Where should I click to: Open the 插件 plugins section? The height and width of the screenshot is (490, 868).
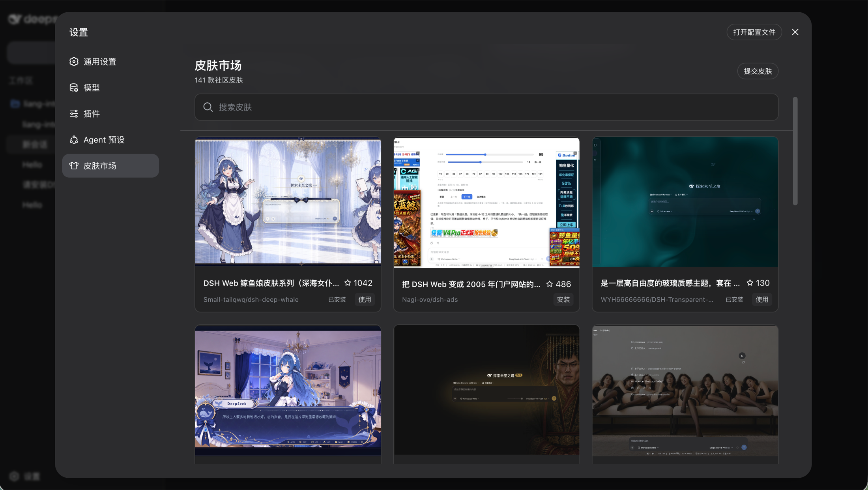point(110,114)
